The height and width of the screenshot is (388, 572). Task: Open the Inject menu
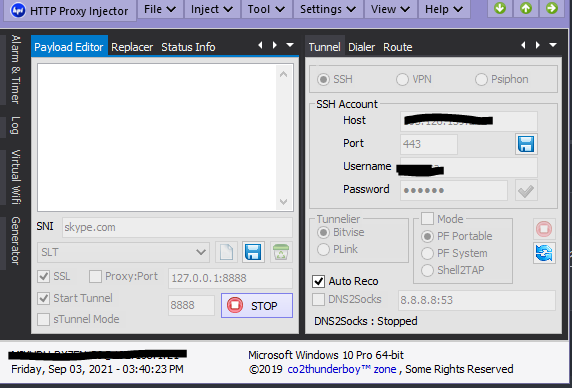212,9
